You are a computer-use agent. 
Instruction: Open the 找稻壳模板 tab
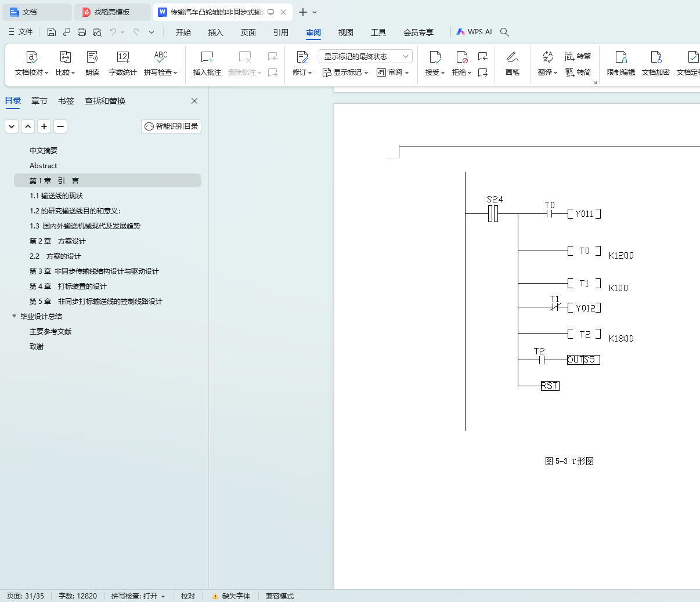(x=112, y=12)
